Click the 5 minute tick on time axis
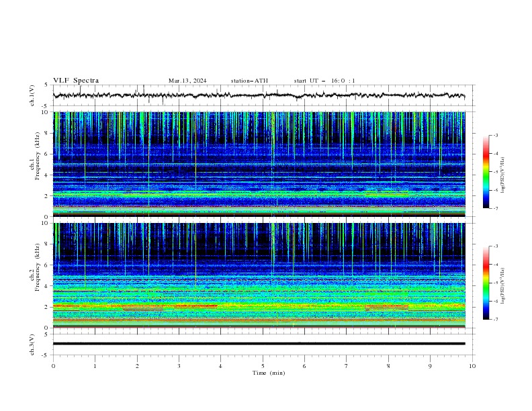Viewport: 532px width, 411px height. click(263, 366)
